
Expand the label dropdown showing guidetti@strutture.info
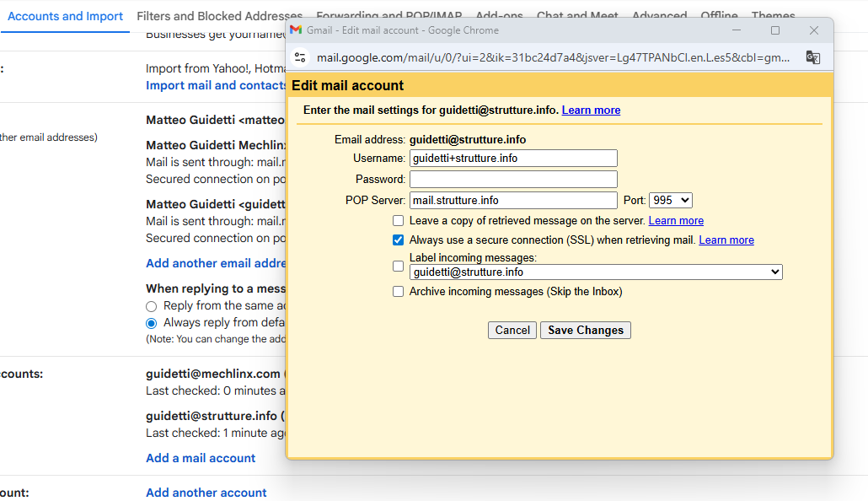click(596, 272)
